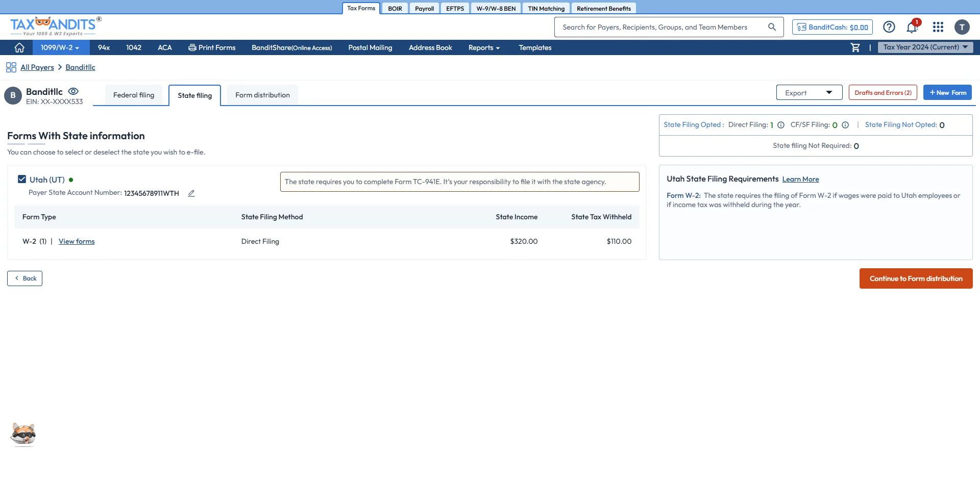Viewport: 980px width, 486px height.
Task: Select the Tax Forms product tab
Action: pyautogui.click(x=361, y=8)
